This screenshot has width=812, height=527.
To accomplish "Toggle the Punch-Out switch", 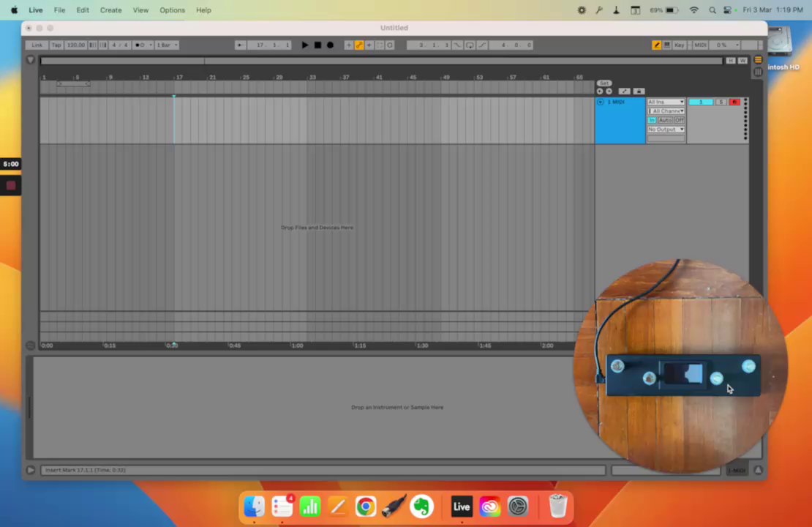I will click(482, 45).
